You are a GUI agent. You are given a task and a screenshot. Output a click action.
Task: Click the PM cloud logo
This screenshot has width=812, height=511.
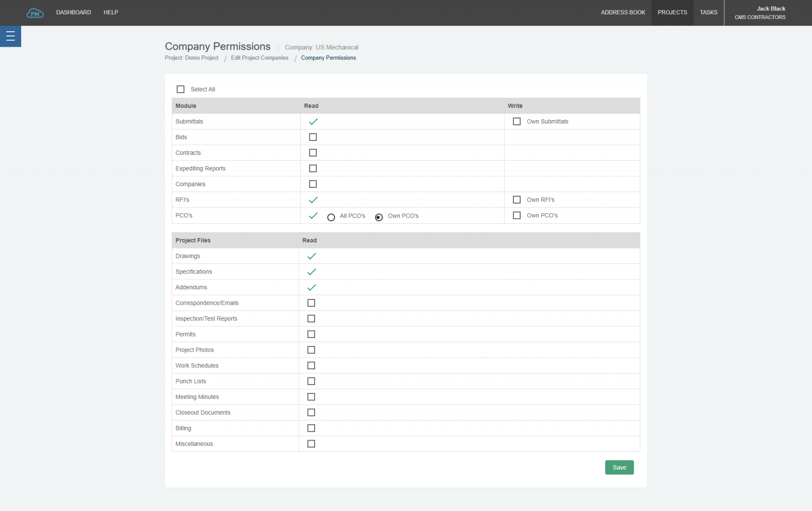[x=35, y=13]
